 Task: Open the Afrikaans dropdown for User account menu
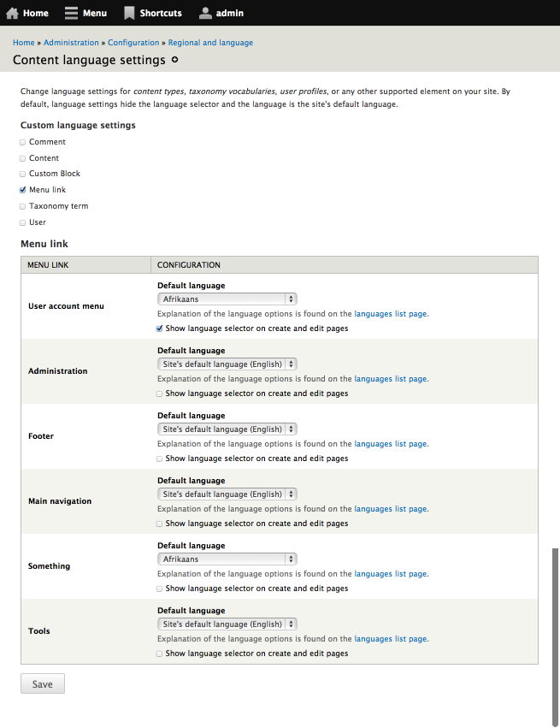pyautogui.click(x=227, y=299)
